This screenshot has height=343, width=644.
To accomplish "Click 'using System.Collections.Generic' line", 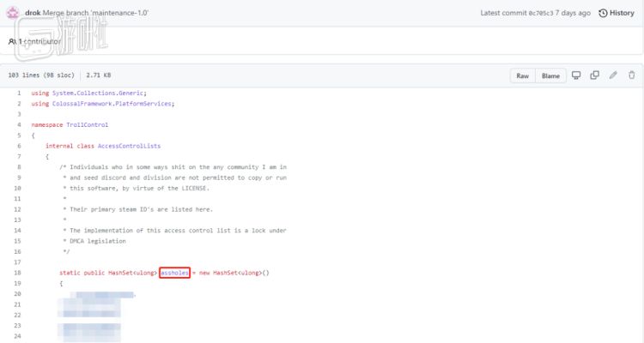I will (88, 93).
